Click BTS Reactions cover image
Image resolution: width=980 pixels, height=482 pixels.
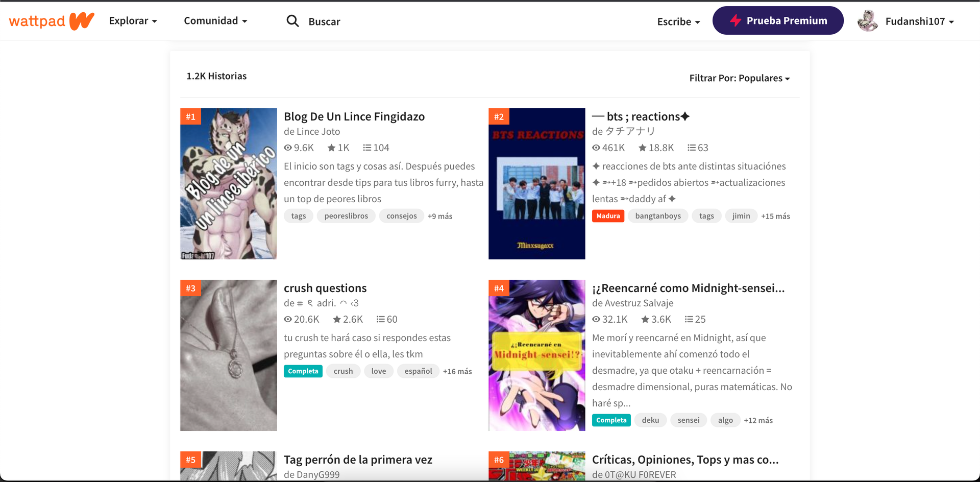[537, 184]
